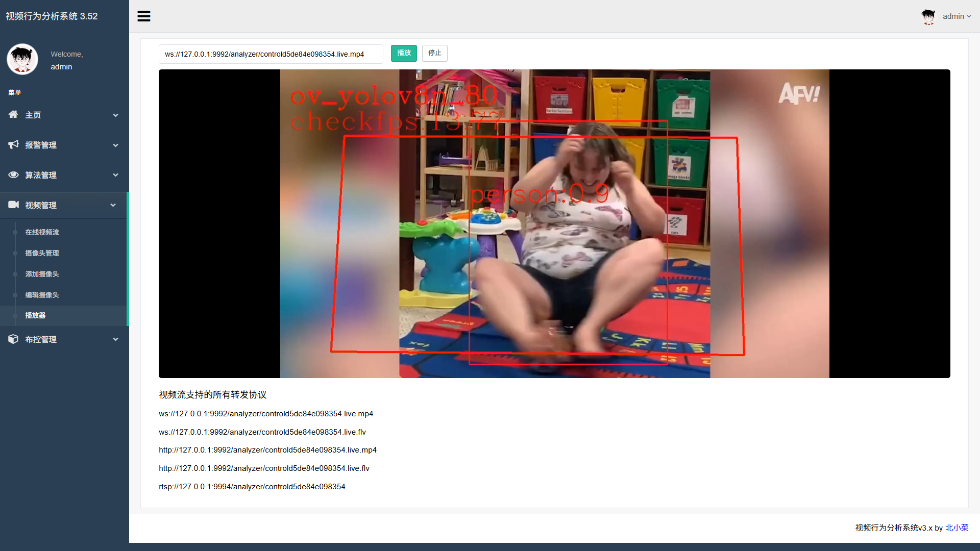Image resolution: width=980 pixels, height=551 pixels.
Task: Click the hamburger menu toggle icon
Action: tap(144, 16)
